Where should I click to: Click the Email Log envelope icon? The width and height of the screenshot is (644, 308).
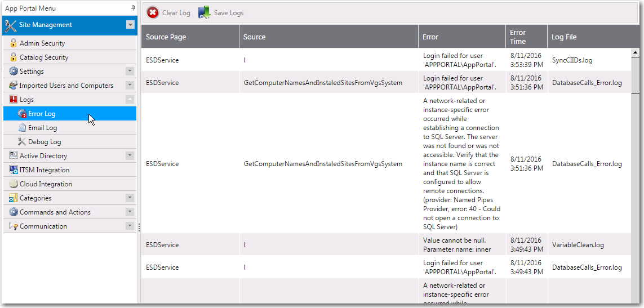[x=22, y=128]
